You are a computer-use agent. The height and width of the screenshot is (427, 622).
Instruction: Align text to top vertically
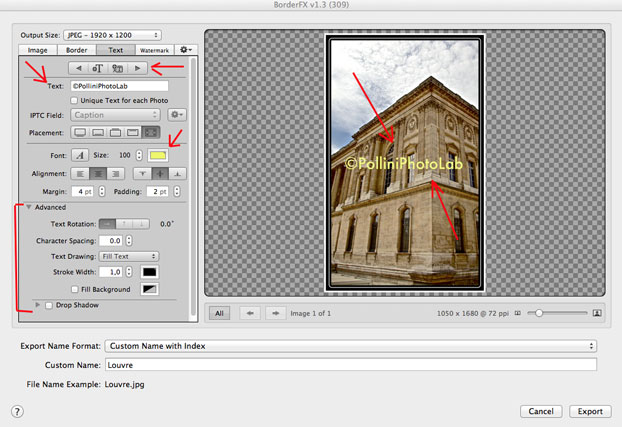click(142, 174)
